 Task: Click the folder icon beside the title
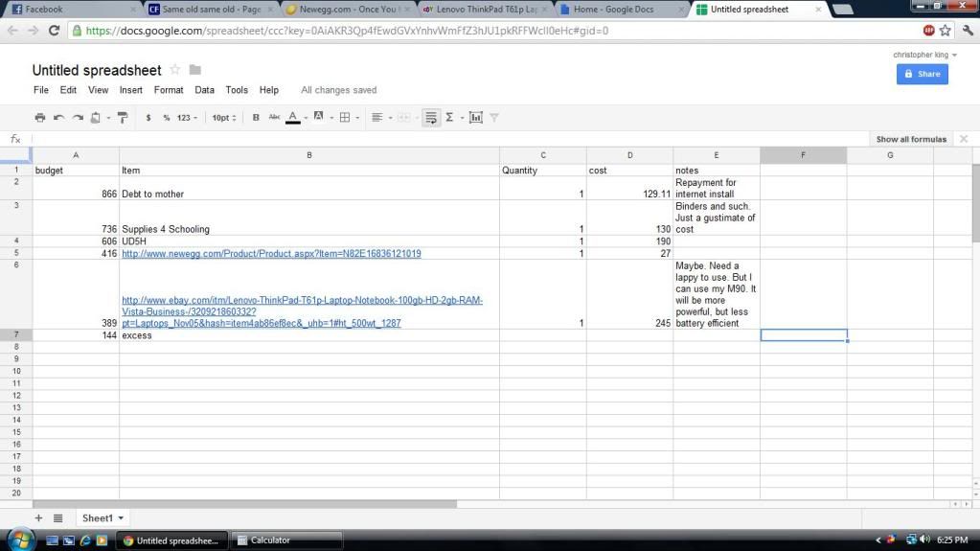195,69
